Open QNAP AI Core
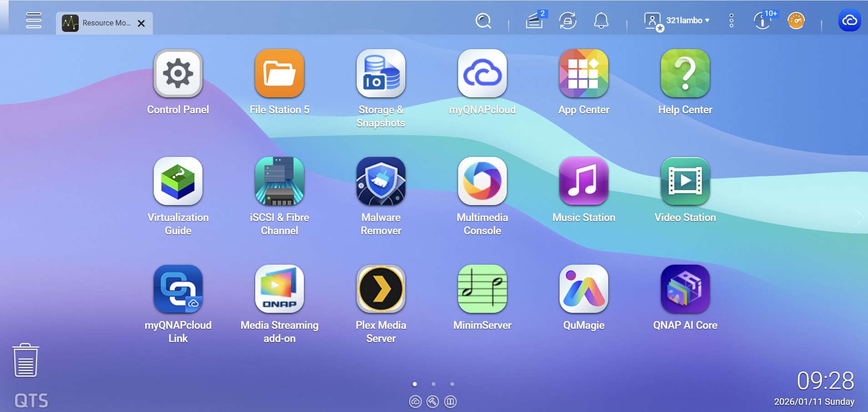This screenshot has width=868, height=412. (685, 289)
